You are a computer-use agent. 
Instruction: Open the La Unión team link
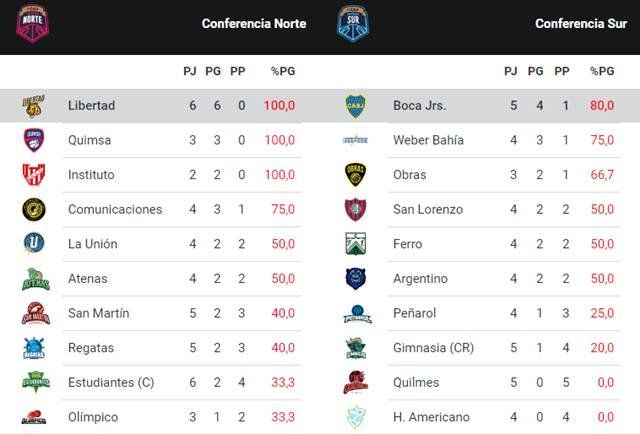(x=93, y=244)
